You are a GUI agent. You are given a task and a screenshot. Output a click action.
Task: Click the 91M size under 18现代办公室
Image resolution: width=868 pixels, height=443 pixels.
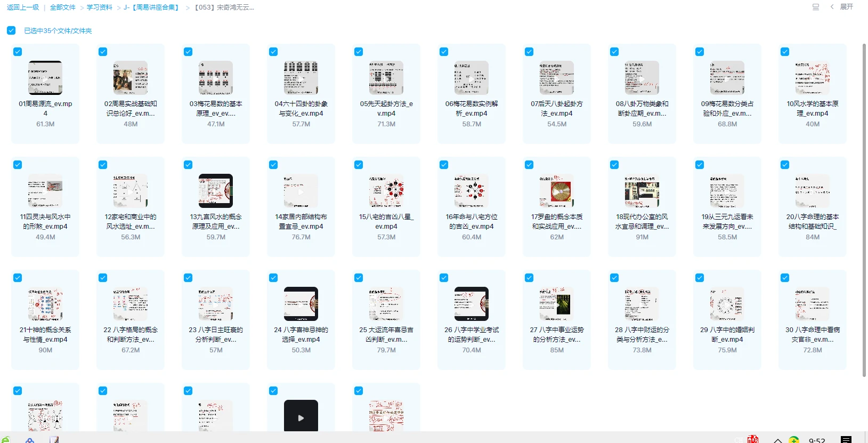(642, 237)
